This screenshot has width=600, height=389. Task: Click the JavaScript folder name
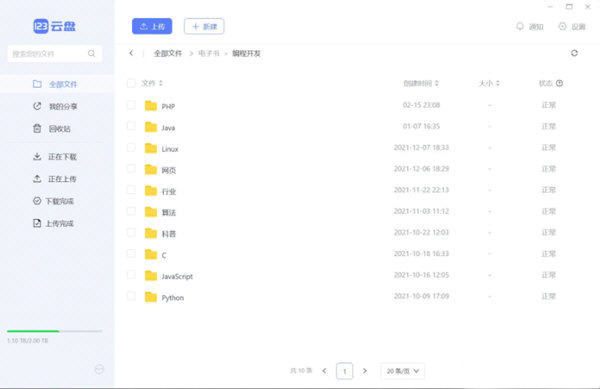point(177,276)
